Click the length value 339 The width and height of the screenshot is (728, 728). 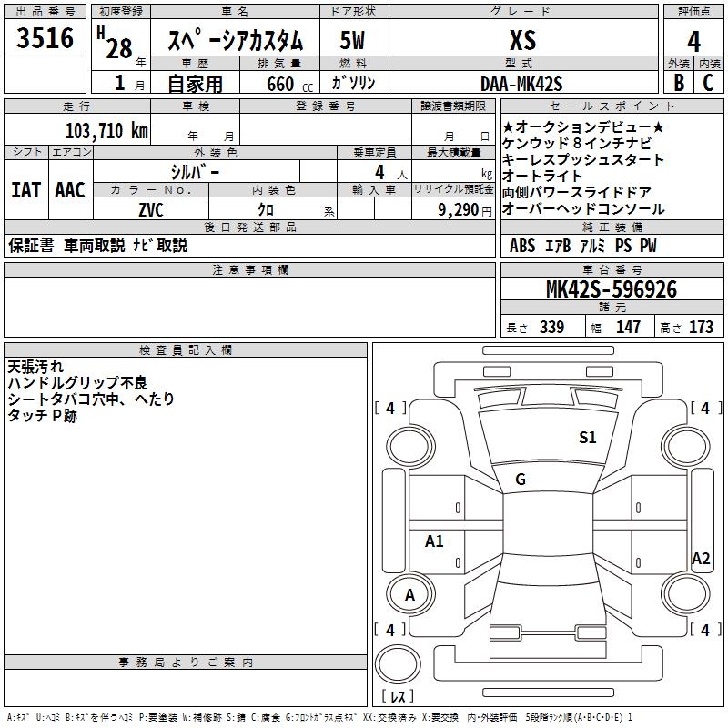click(x=551, y=327)
